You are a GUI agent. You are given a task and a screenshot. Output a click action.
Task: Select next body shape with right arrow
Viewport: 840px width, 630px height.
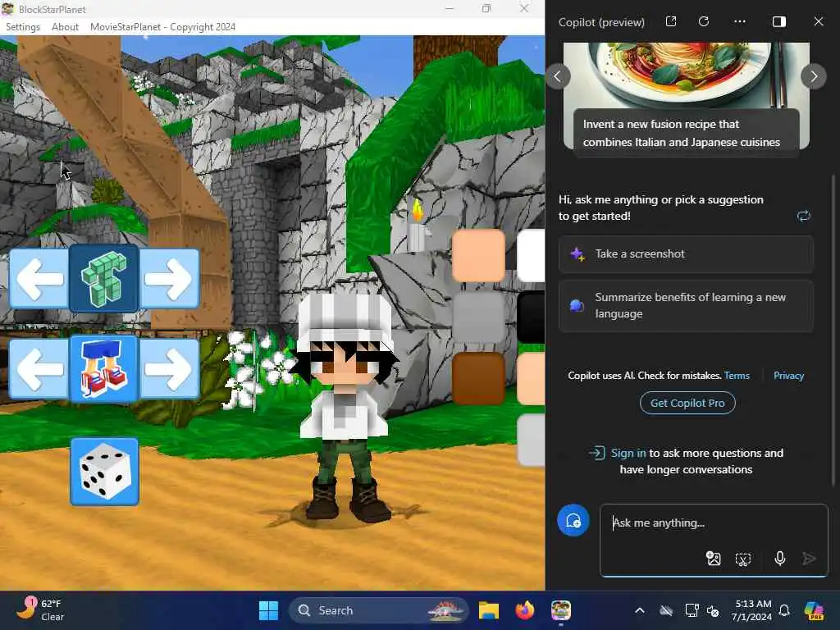click(x=169, y=279)
